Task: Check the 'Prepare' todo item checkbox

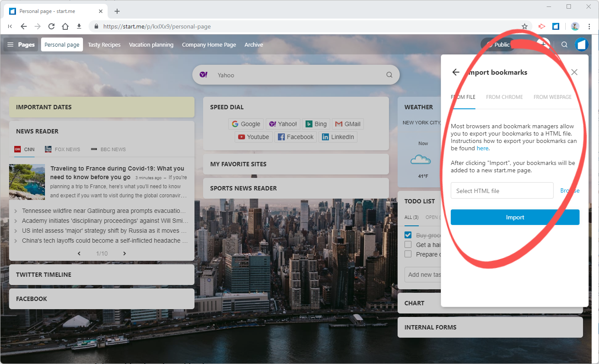Action: pyautogui.click(x=408, y=254)
